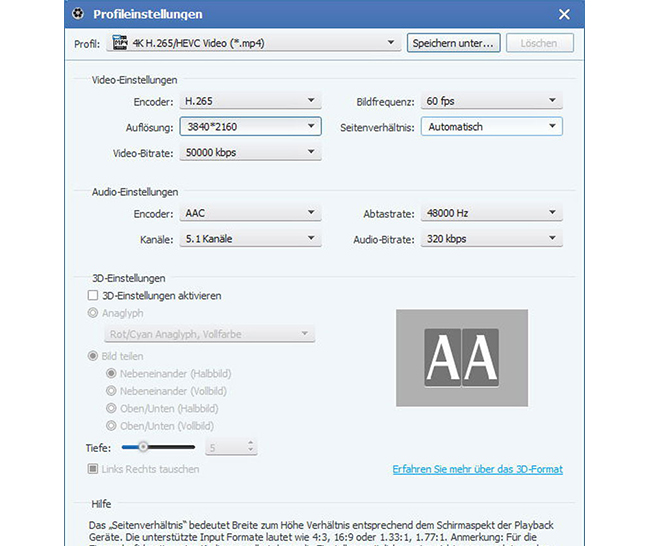Image resolution: width=650 pixels, height=546 pixels.
Task: Select the Anaglyph radio button
Action: 93,313
